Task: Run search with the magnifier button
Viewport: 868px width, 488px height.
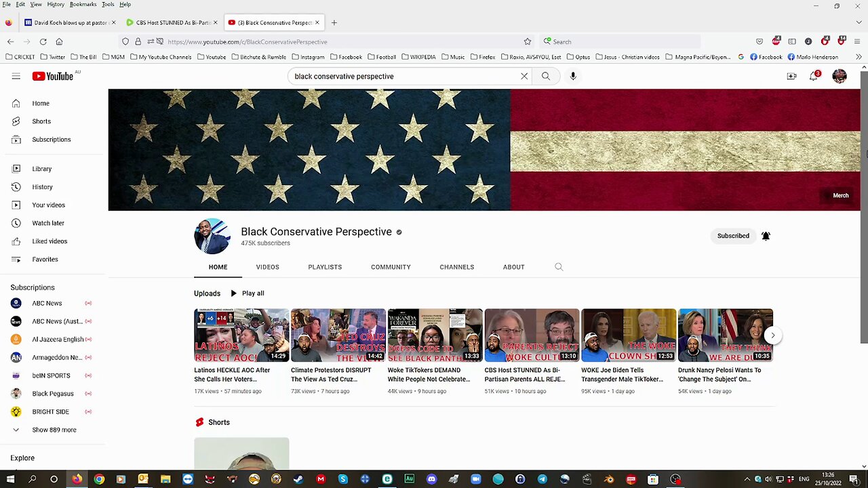Action: [x=546, y=76]
